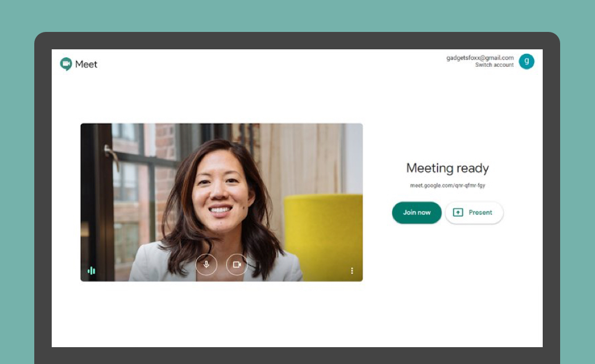The image size is (595, 364).
Task: Click the screen-share icon inside Present
Action: click(458, 212)
